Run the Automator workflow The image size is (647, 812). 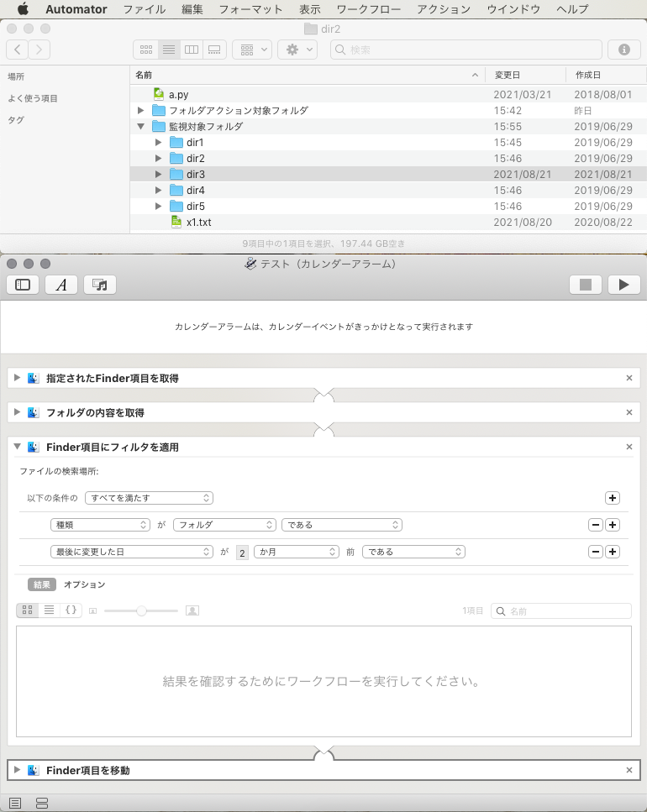[x=623, y=285]
